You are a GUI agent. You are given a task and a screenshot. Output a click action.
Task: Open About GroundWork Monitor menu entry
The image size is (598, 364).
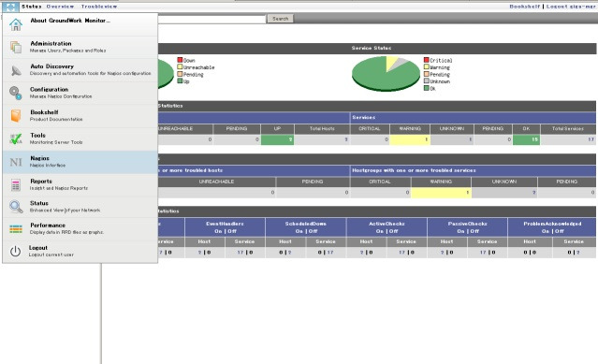80,24
